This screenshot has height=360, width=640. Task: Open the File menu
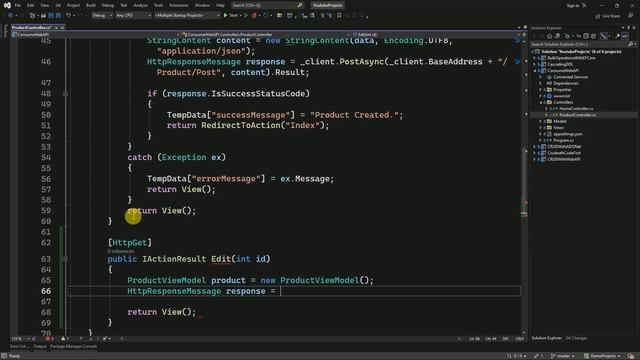click(18, 5)
